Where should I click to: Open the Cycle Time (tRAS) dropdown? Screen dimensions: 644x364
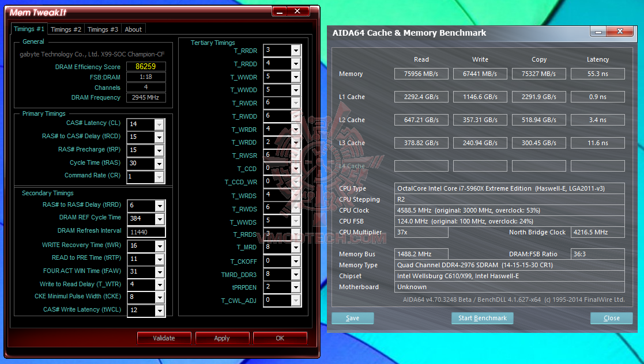pyautogui.click(x=159, y=164)
